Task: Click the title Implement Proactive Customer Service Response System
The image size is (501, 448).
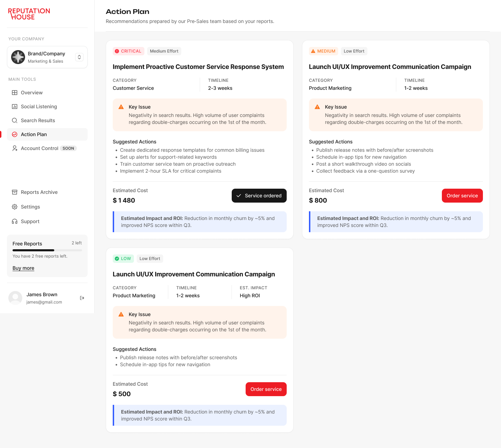Action: pos(198,67)
